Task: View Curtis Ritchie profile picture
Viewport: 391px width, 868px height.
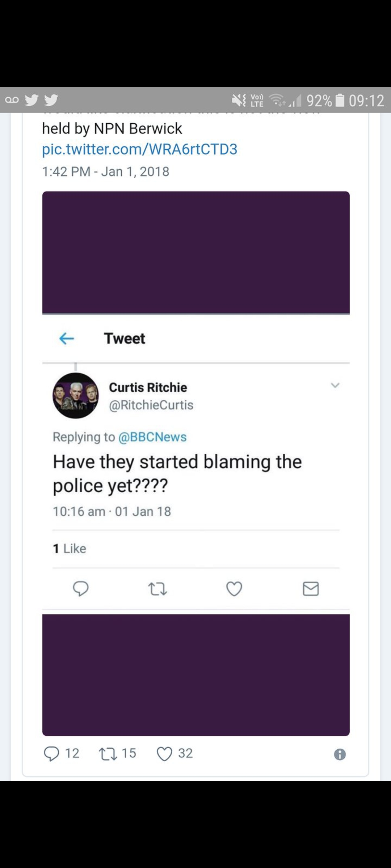Action: pos(76,396)
